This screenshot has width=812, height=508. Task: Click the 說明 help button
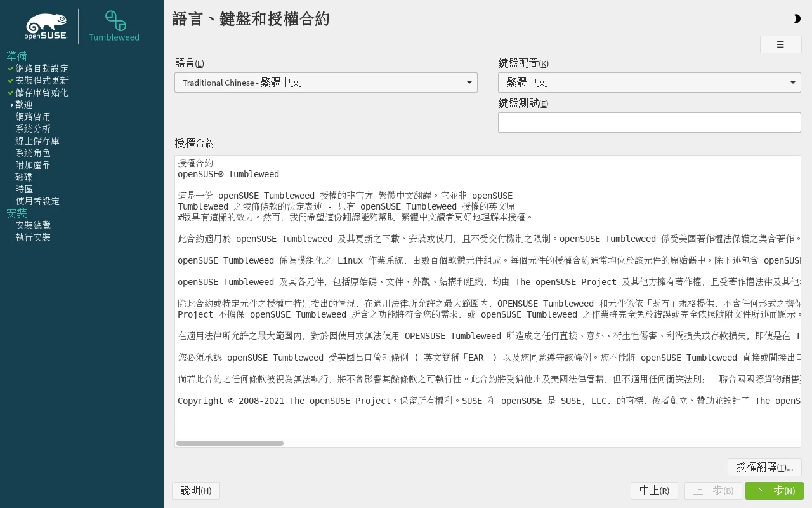pos(196,491)
